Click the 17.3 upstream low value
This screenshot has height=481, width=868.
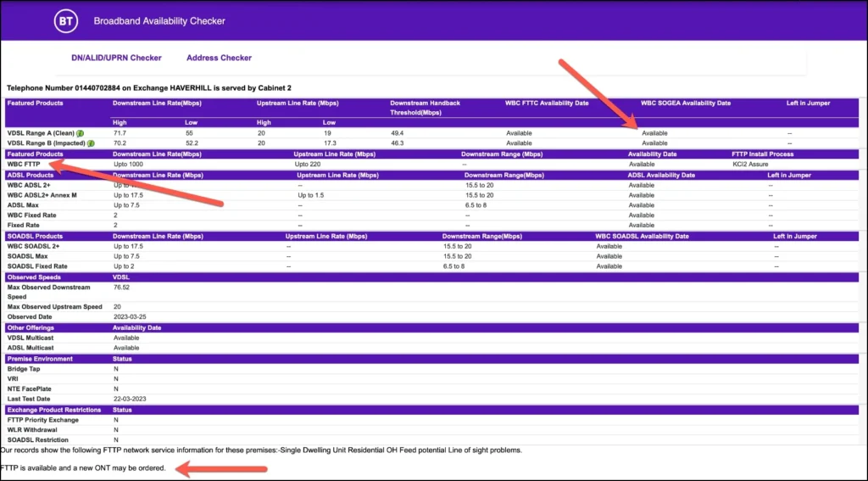coord(330,143)
